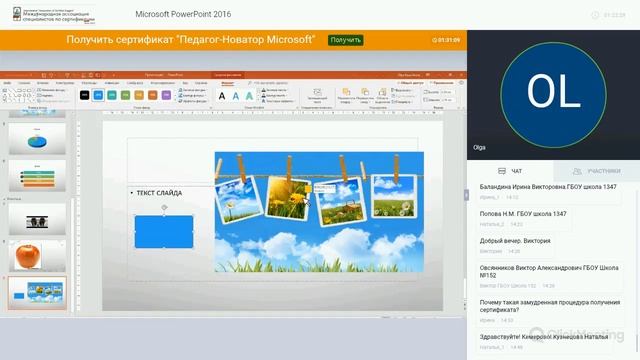
Task: Switch to the Рецензирование ribbon tab
Action: (x=162, y=83)
